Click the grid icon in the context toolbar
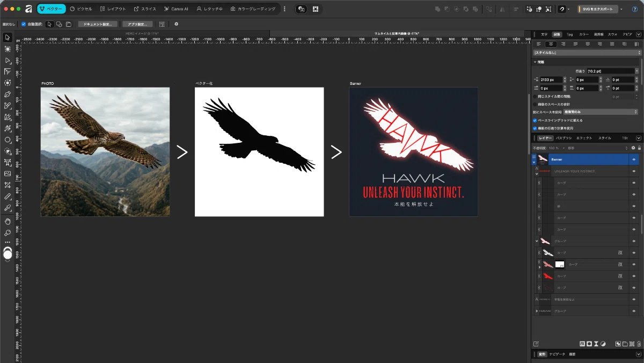 162,24
